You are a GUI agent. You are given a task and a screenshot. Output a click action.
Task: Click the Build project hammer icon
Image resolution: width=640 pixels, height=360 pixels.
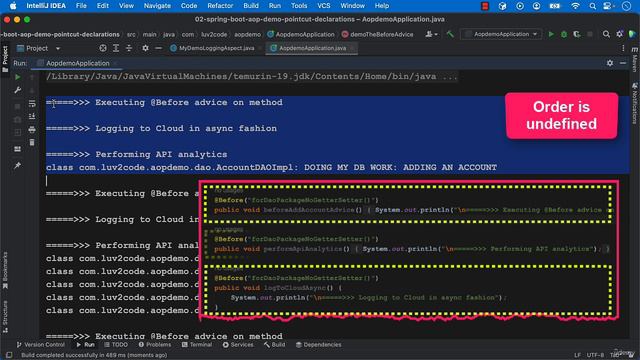(x=450, y=35)
